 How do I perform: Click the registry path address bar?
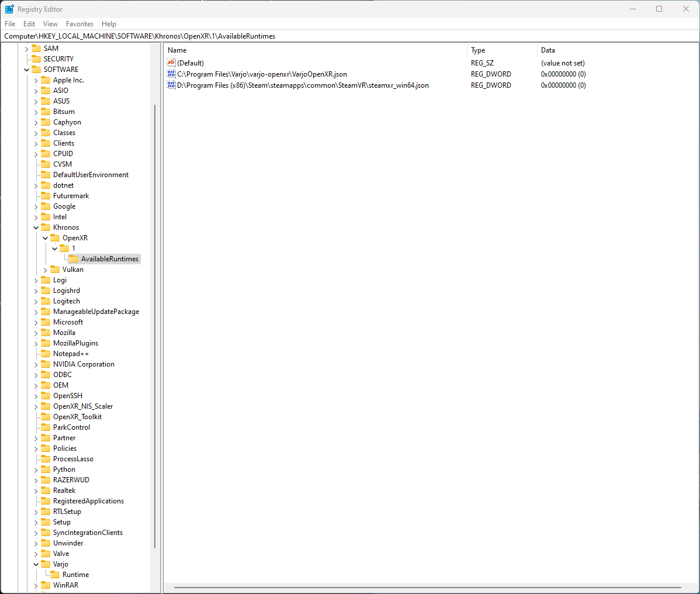pos(350,36)
